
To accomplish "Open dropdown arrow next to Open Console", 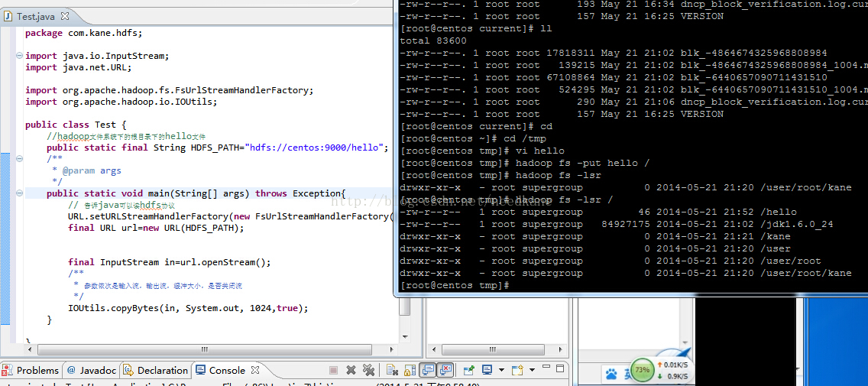I will [x=532, y=370].
